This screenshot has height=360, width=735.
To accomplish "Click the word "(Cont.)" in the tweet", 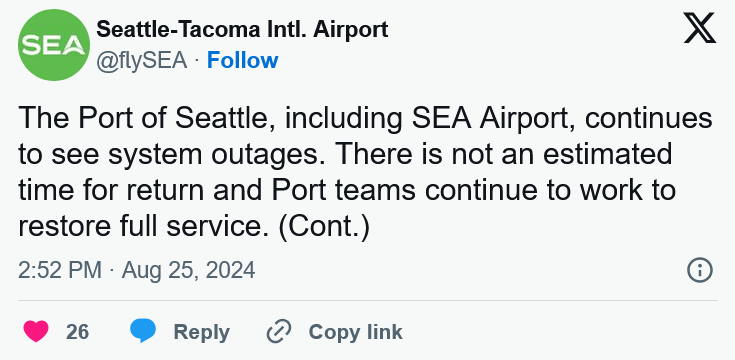I will click(x=324, y=227).
